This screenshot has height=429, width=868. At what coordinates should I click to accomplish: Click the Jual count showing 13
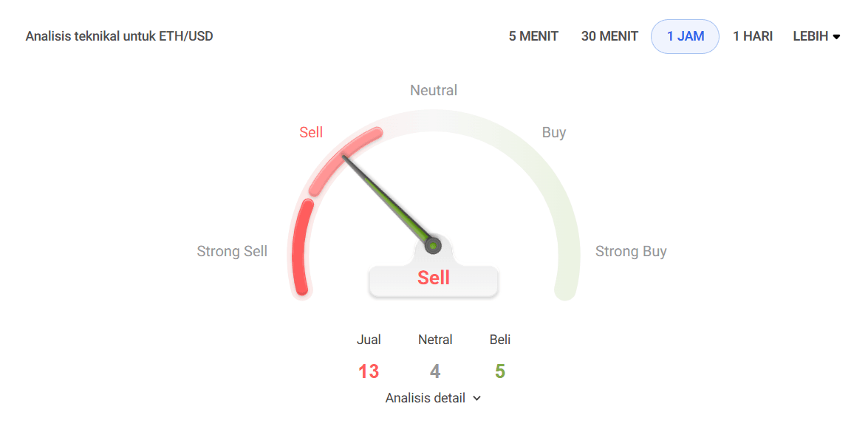coord(369,371)
